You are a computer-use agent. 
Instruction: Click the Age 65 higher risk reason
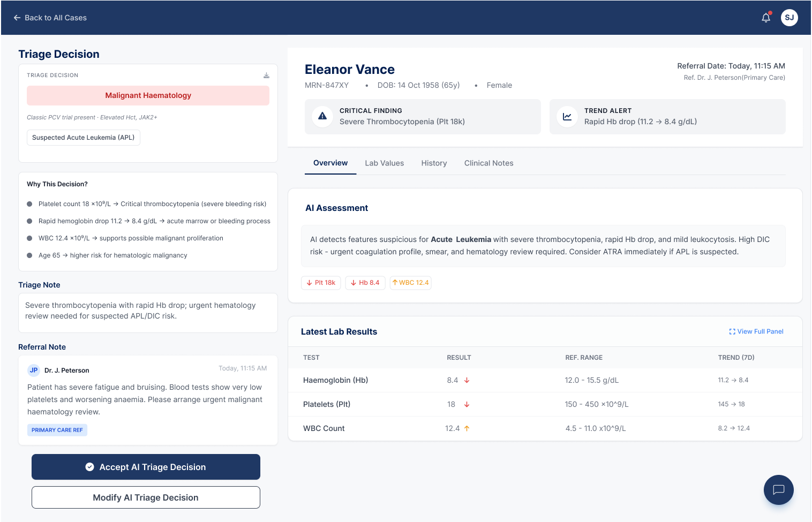click(x=107, y=255)
